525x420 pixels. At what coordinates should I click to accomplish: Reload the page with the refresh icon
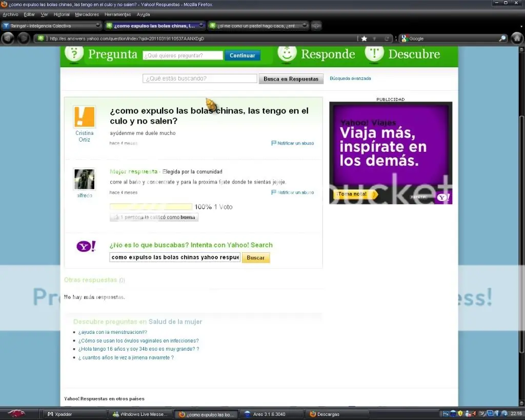pos(387,38)
